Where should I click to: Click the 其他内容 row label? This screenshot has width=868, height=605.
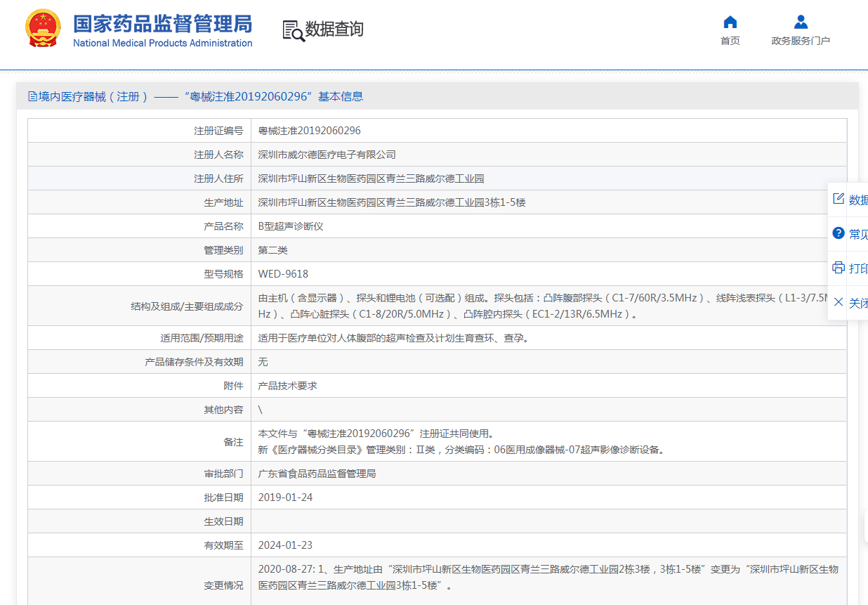(x=224, y=410)
